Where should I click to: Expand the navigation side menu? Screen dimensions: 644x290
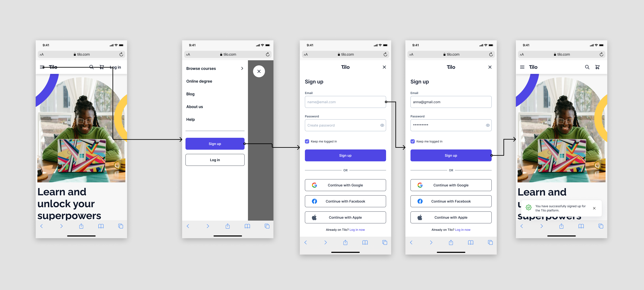42,66
